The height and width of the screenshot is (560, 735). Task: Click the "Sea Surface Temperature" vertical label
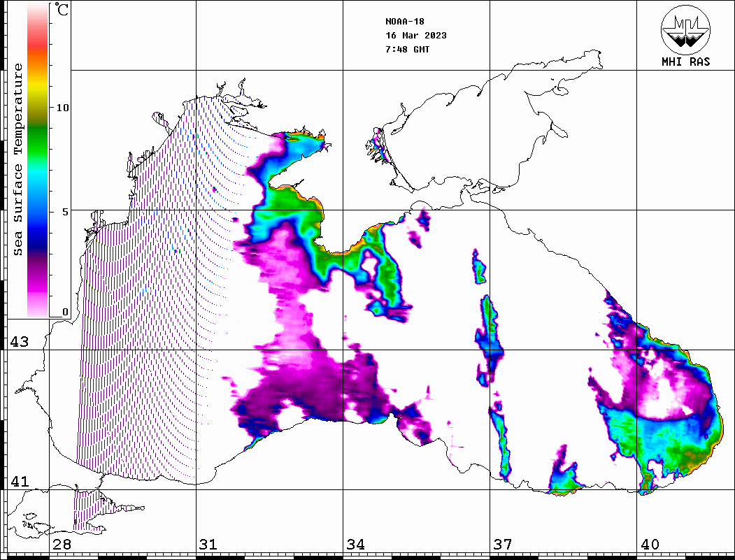click(x=17, y=160)
